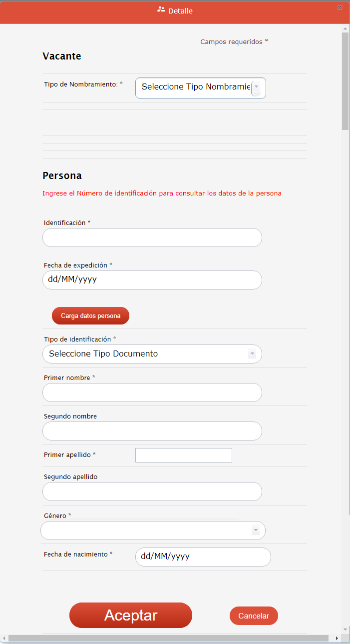The width and height of the screenshot is (350, 644).
Task: Focus the Identificación input field
Action: 152,237
